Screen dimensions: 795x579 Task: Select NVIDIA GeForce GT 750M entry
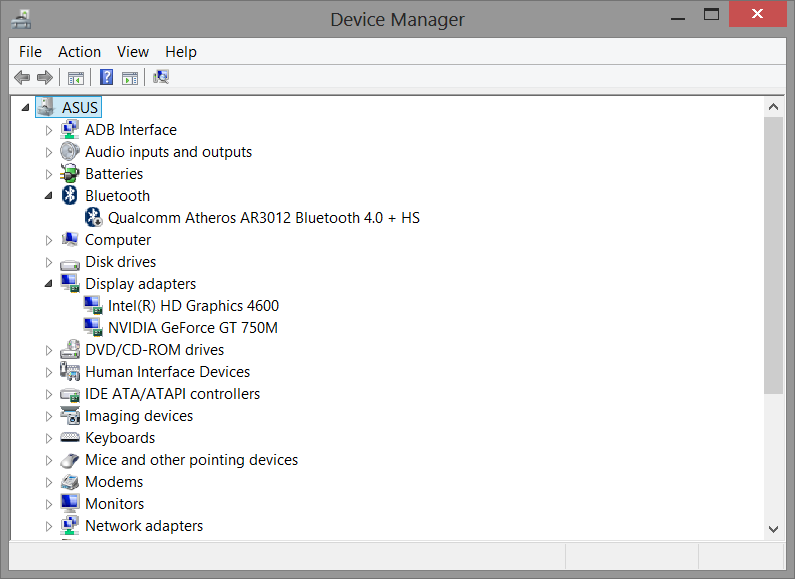193,328
